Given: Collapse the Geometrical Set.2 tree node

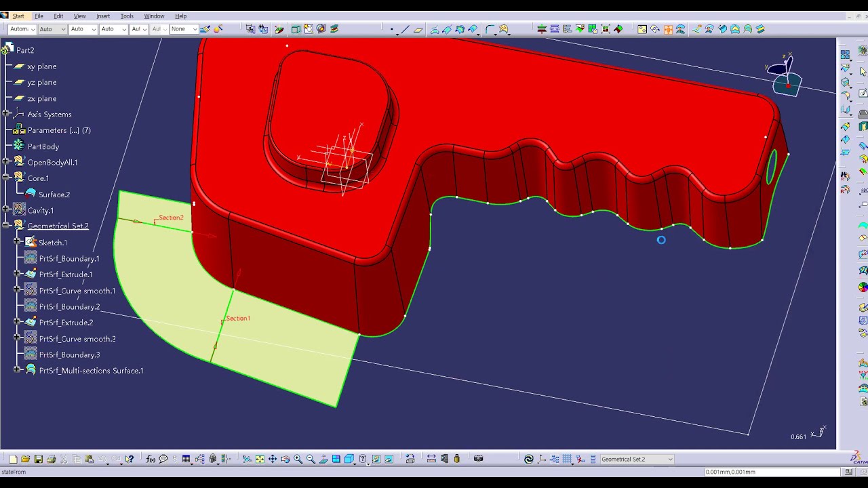Looking at the screenshot, I should point(6,226).
